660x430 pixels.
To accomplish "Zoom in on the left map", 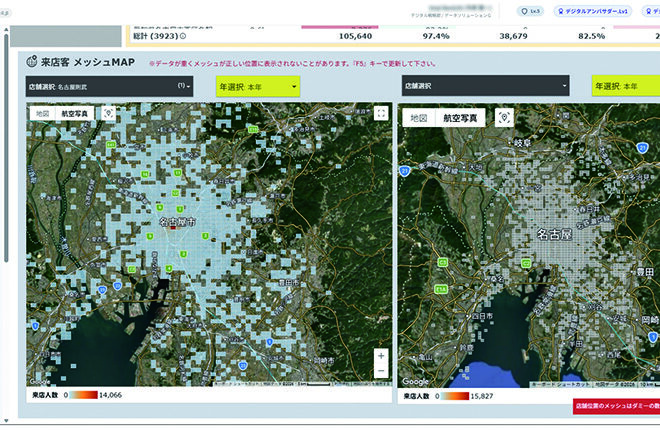I will pos(380,355).
